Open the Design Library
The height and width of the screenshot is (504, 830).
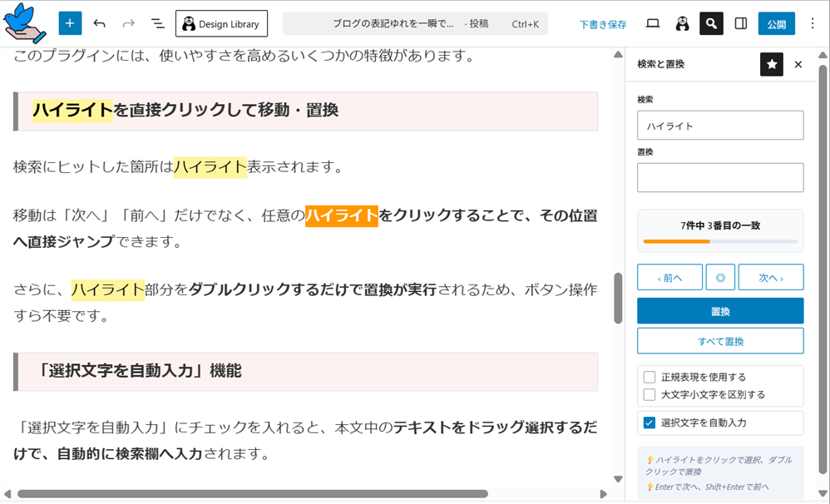point(221,24)
